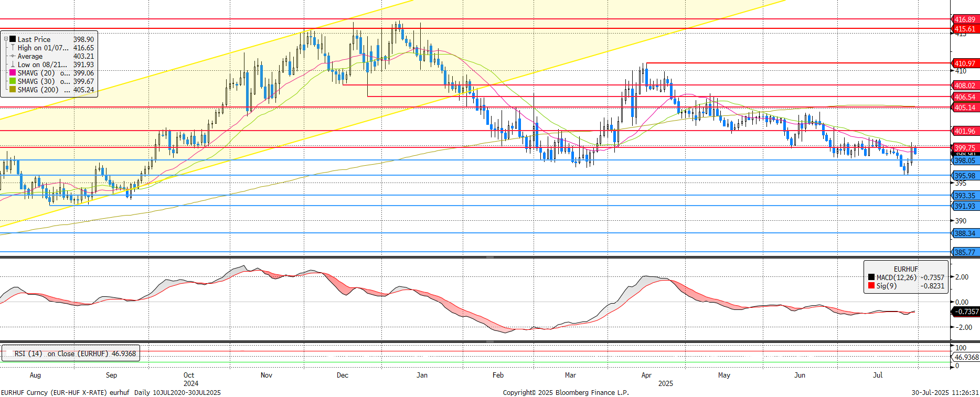Click the Low marker icon in legend

click(13, 65)
